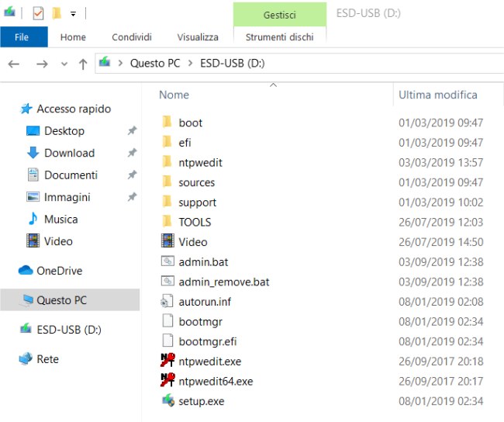
Task: Open the File menu tab
Action: click(x=22, y=36)
